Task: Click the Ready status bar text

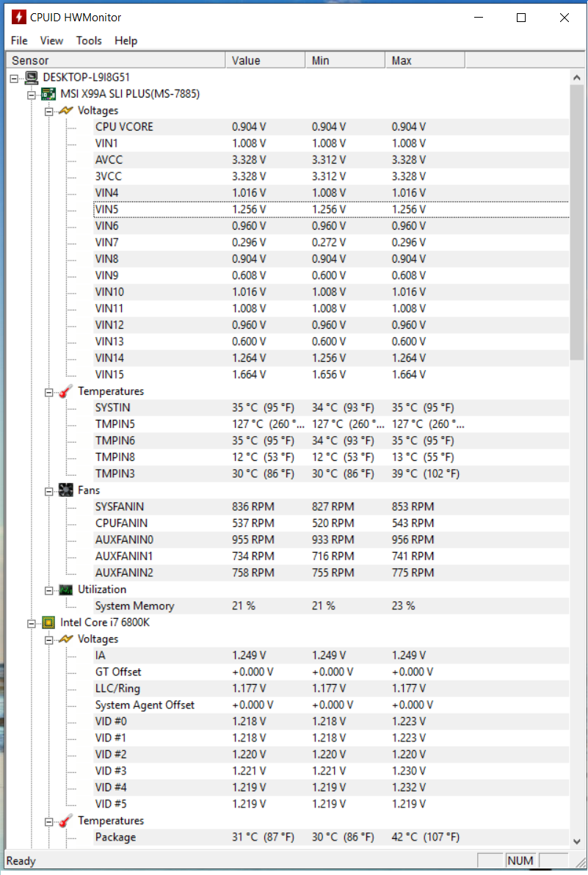Action: (x=21, y=860)
